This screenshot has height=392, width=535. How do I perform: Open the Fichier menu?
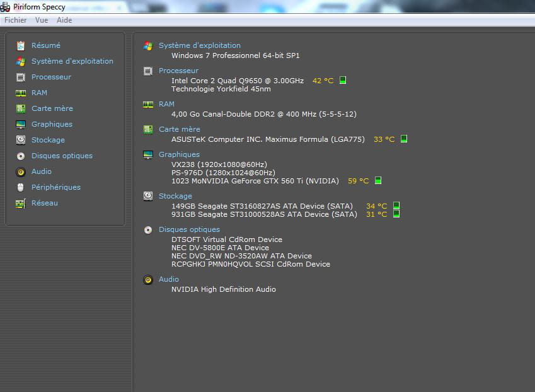pos(16,20)
